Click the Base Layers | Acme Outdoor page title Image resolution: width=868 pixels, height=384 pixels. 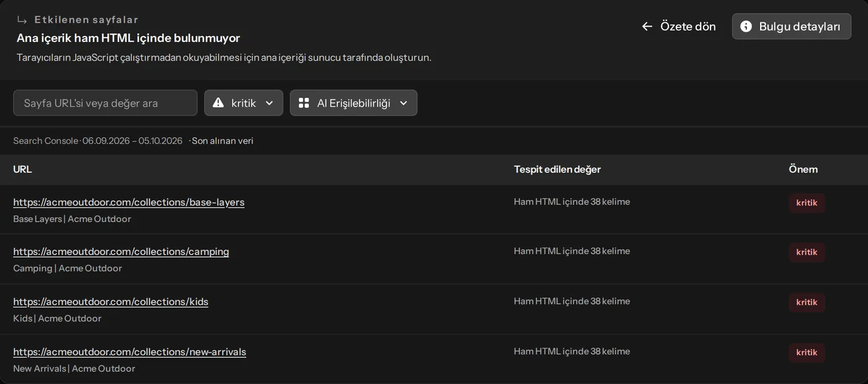(72, 219)
